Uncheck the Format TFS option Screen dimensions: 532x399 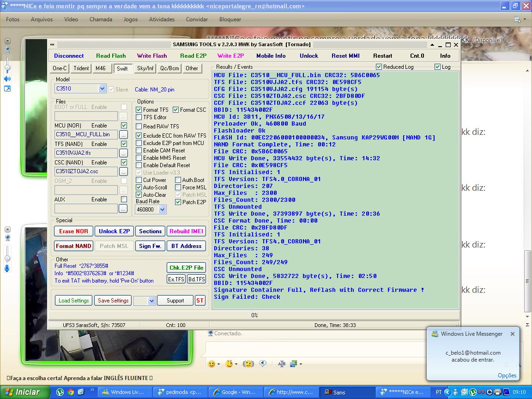coord(139,110)
